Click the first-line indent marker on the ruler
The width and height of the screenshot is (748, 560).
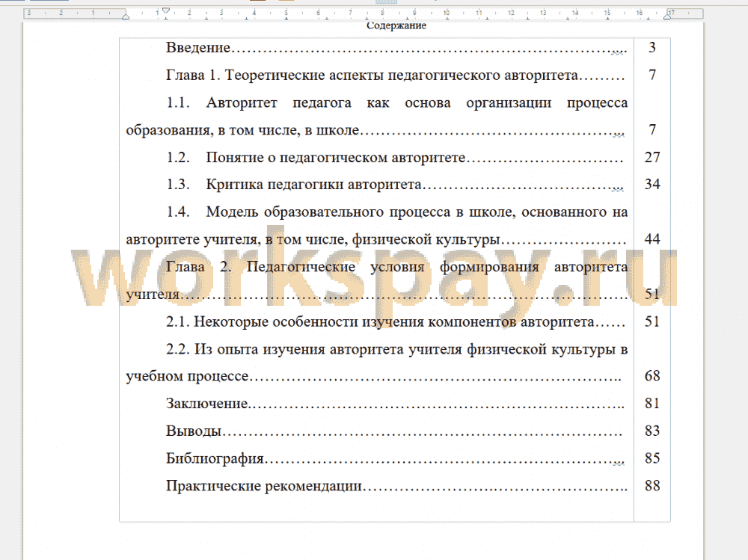pyautogui.click(x=165, y=10)
